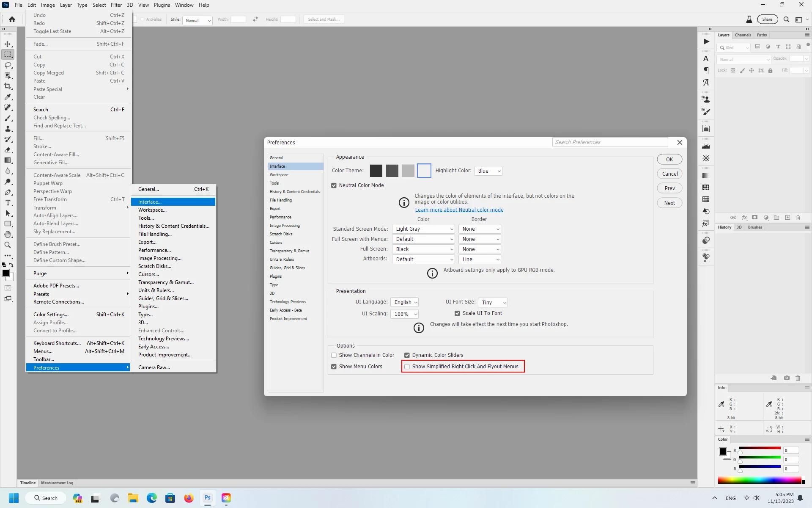
Task: Open Learn more about Neutral color mode link
Action: pos(459,210)
